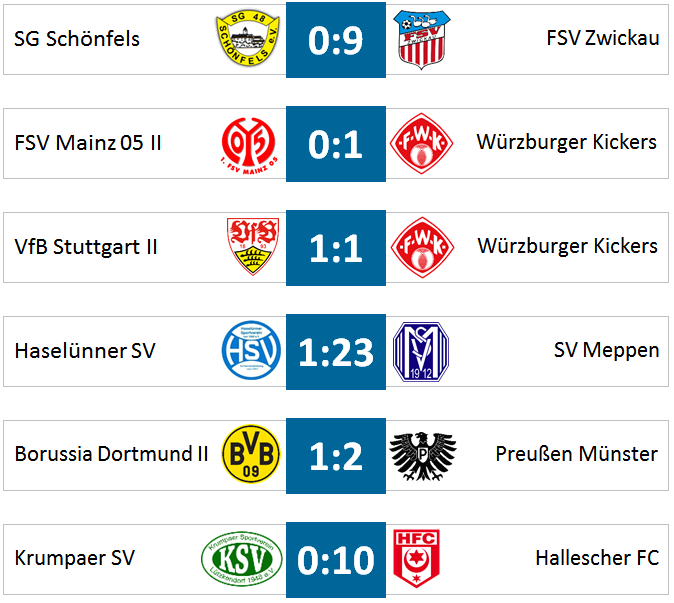The image size is (674, 603).
Task: Open the 1:23 match score box
Action: point(336,352)
